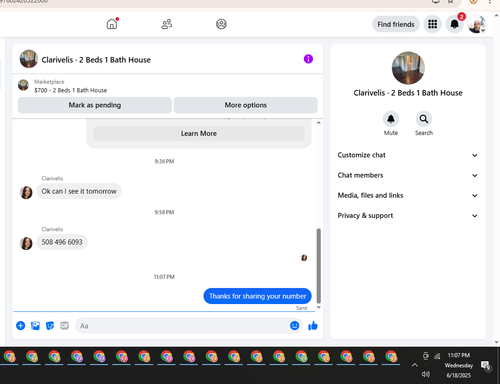Click the avatar next to 'Ok can I see it tomorrow'

point(26,192)
